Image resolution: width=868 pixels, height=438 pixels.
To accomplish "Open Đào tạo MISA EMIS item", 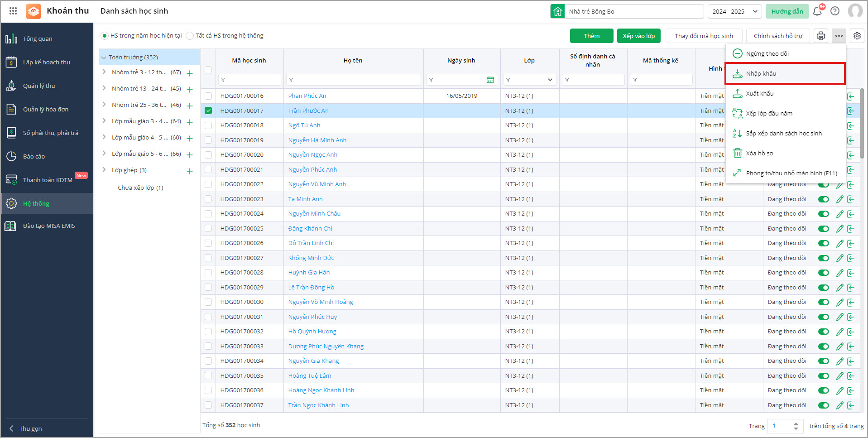I will (47, 226).
